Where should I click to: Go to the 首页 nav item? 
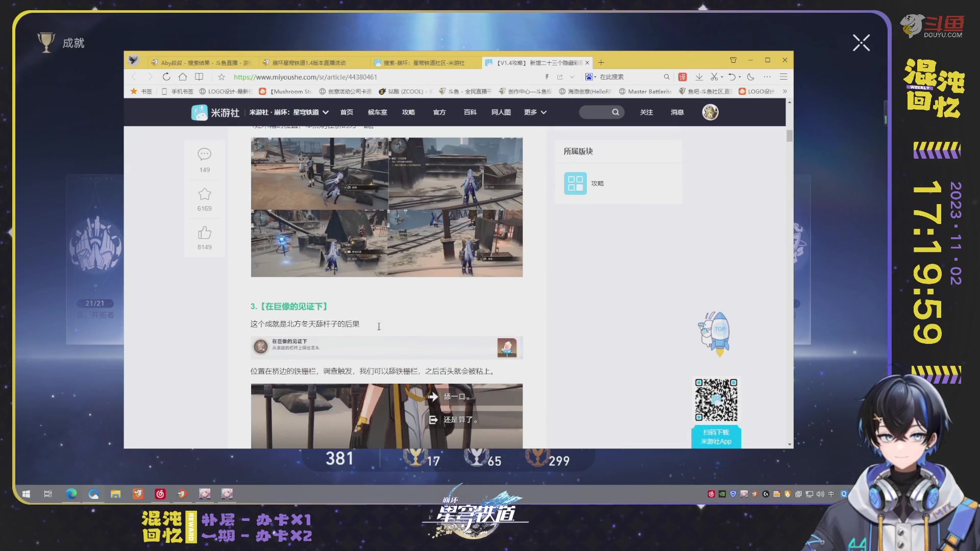click(x=347, y=112)
